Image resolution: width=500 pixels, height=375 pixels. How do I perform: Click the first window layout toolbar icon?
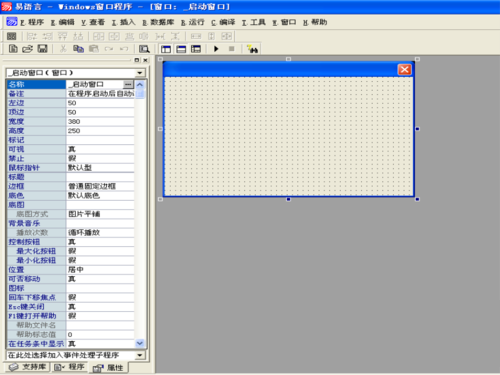pyautogui.click(x=166, y=49)
